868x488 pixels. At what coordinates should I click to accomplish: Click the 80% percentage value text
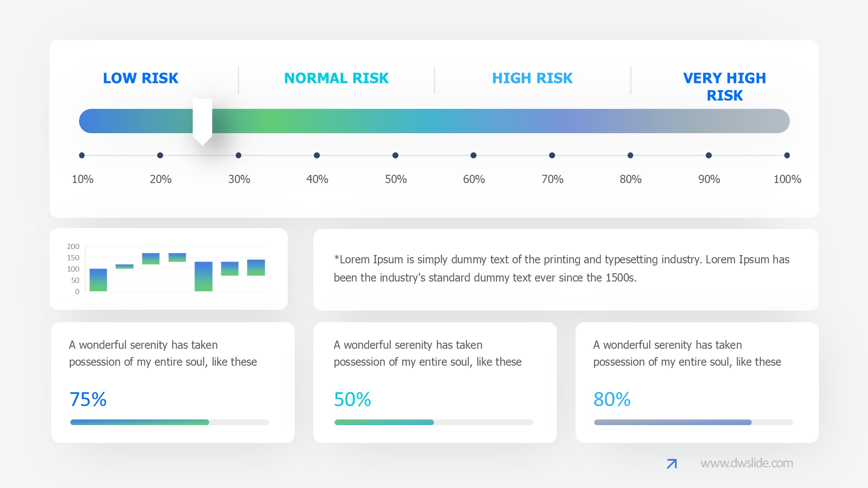click(x=612, y=399)
